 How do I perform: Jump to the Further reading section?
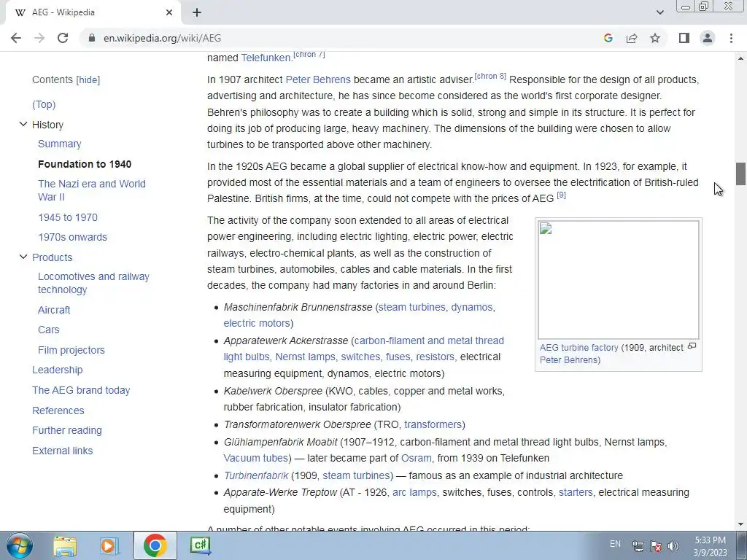point(67,430)
